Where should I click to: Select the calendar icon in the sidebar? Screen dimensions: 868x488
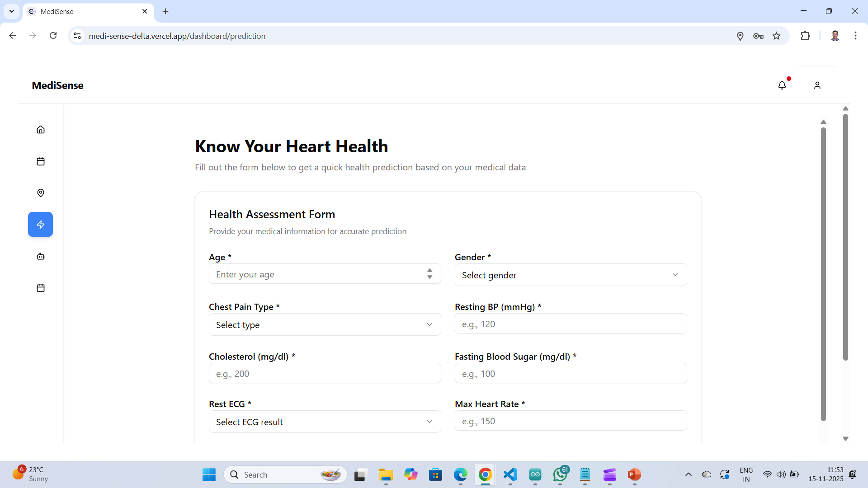[x=40, y=161]
